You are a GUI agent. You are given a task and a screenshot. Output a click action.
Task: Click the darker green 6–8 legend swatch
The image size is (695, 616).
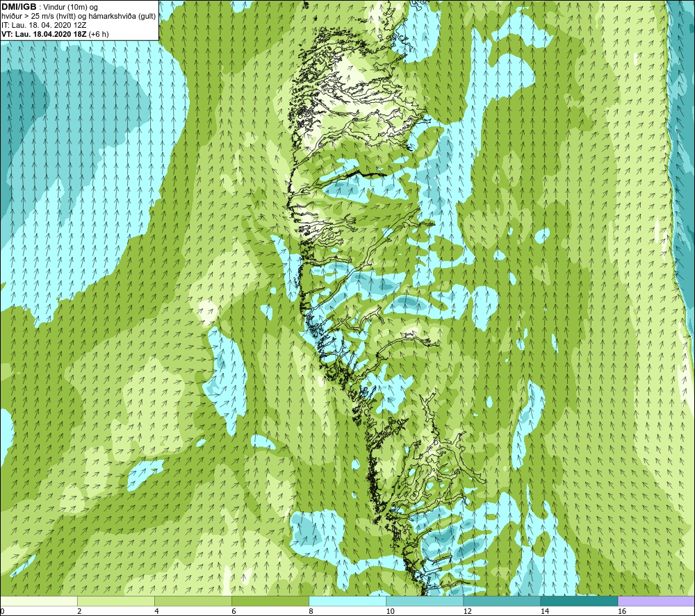tap(270, 601)
